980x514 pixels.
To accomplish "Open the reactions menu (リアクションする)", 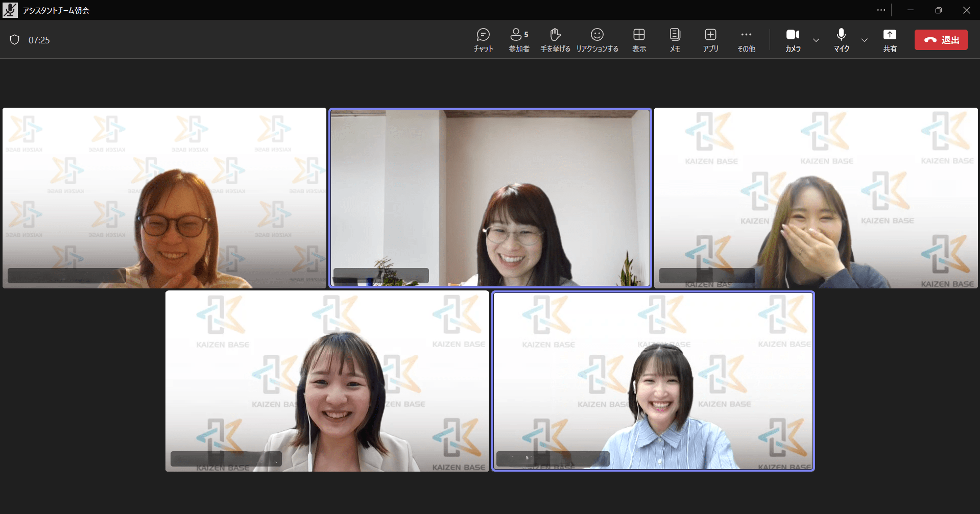I will [x=597, y=40].
